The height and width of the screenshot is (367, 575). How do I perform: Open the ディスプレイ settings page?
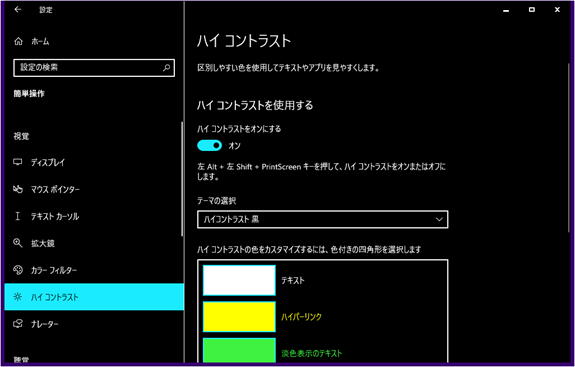(94, 162)
